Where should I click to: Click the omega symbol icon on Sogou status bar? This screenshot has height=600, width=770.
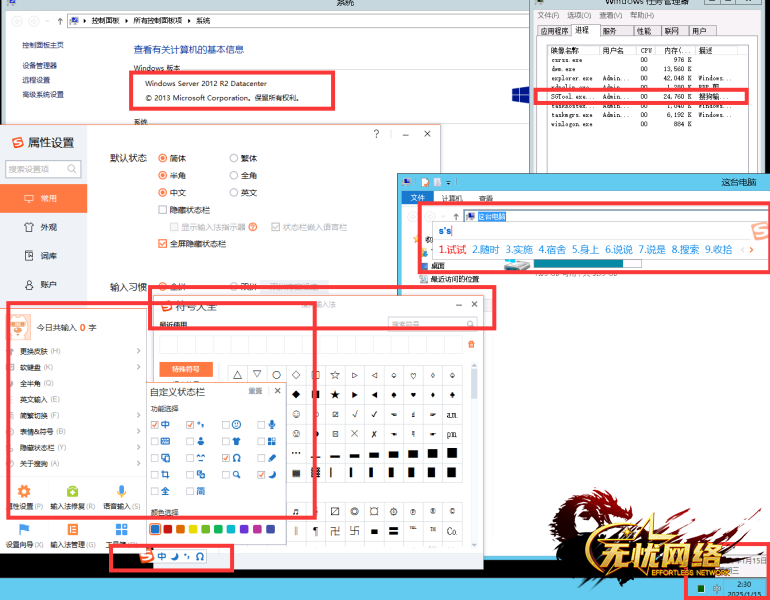pyautogui.click(x=200, y=556)
